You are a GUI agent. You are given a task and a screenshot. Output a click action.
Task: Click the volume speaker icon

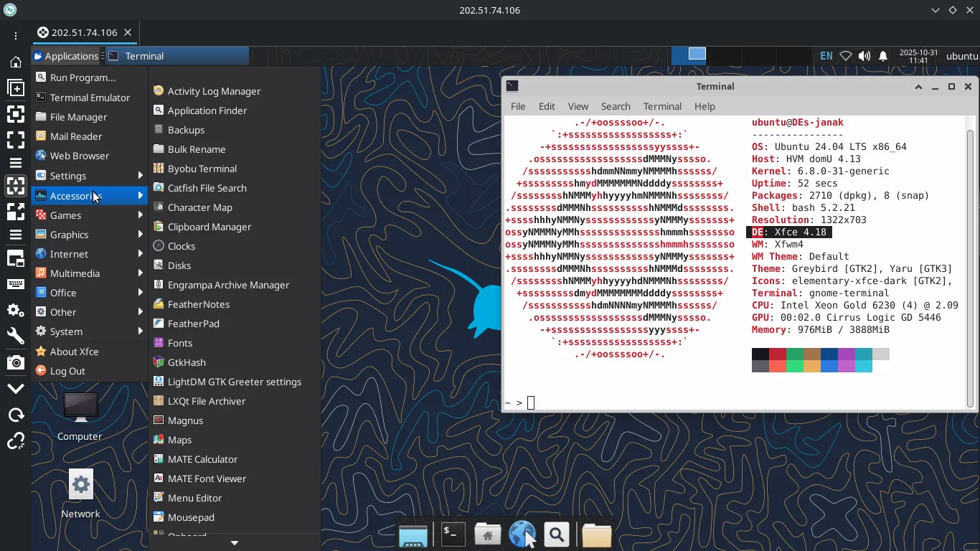pos(864,56)
